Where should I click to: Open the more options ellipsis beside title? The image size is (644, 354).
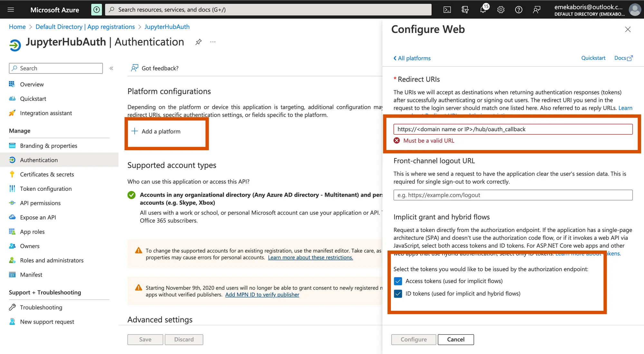(x=213, y=42)
